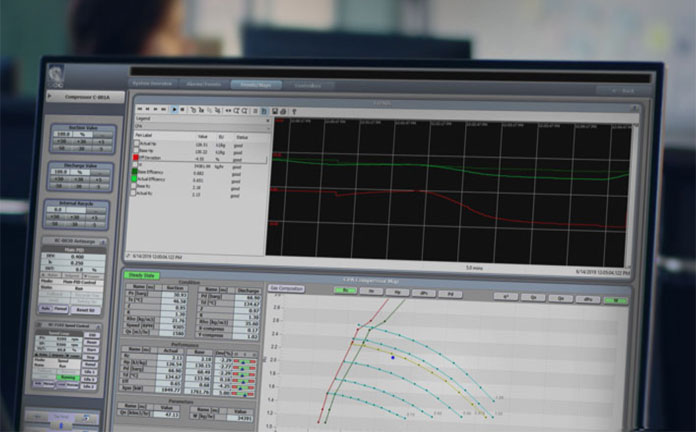Image resolution: width=696 pixels, height=432 pixels.
Task: Click the Auto button in Antisurge panel
Action: [46, 309]
